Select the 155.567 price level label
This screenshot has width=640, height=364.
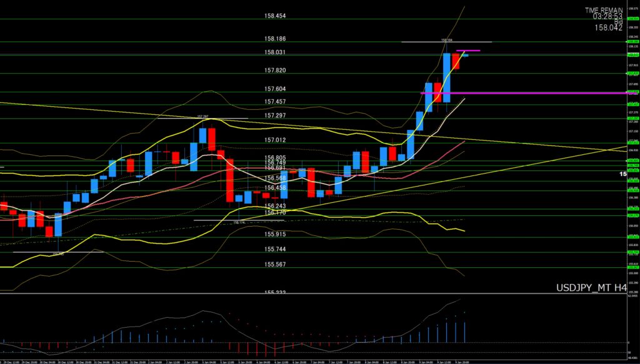click(275, 264)
